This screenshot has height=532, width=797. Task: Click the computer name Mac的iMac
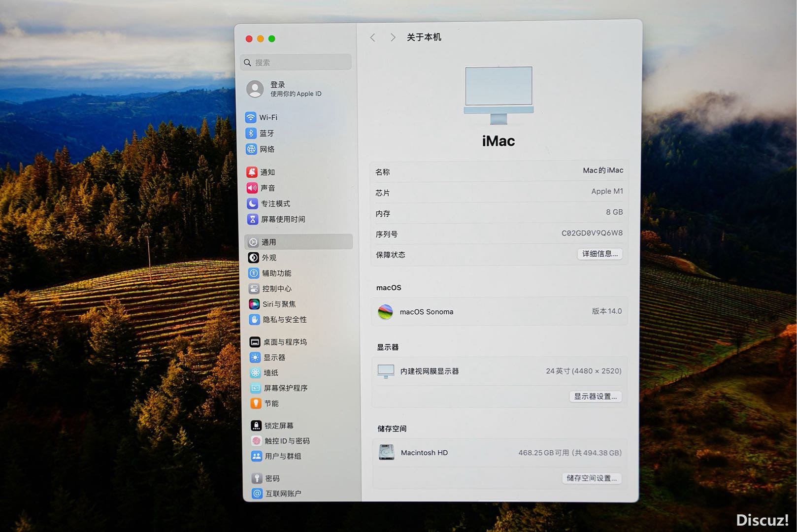click(603, 170)
